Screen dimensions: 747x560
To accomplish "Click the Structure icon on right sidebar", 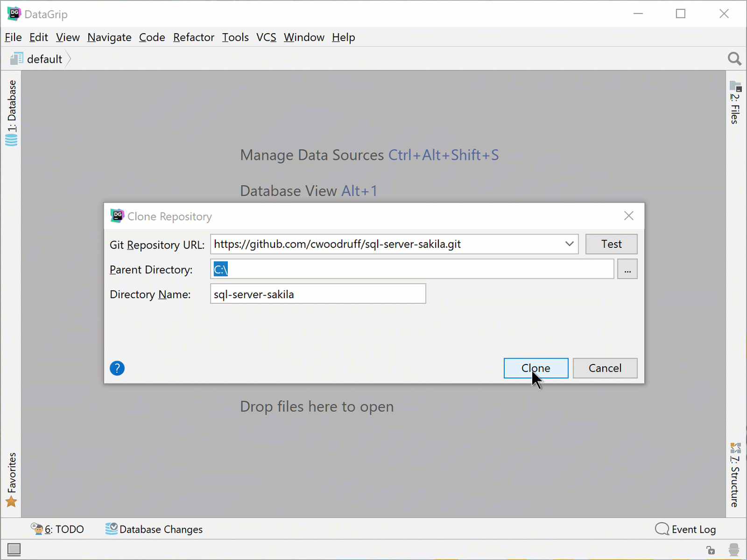I will 735,448.
